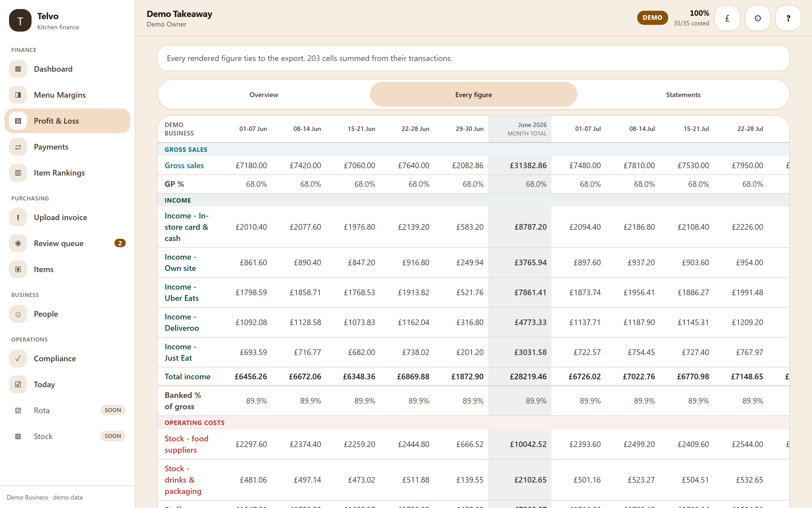Click the £7180.00 gross sales cell
Screen dimensions: 812x508
[251, 166]
